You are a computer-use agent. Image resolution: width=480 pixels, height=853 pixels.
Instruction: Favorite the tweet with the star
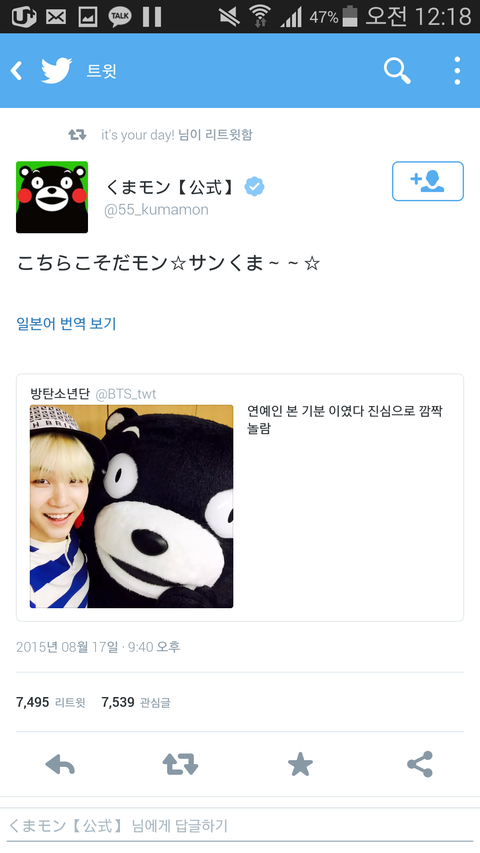pyautogui.click(x=300, y=764)
